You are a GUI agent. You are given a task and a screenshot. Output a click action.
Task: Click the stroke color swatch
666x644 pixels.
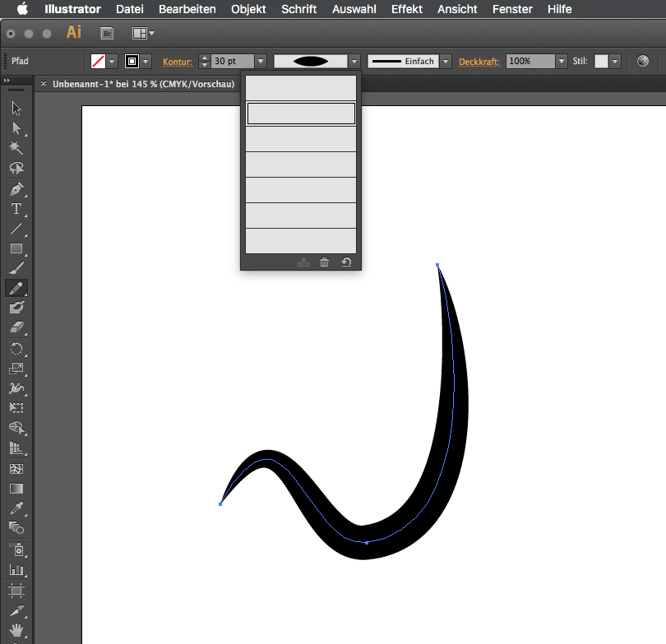click(x=132, y=61)
